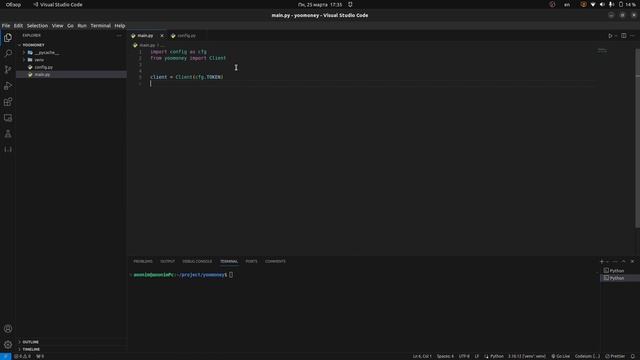
Task: Open the Search view in activity bar
Action: click(8, 53)
